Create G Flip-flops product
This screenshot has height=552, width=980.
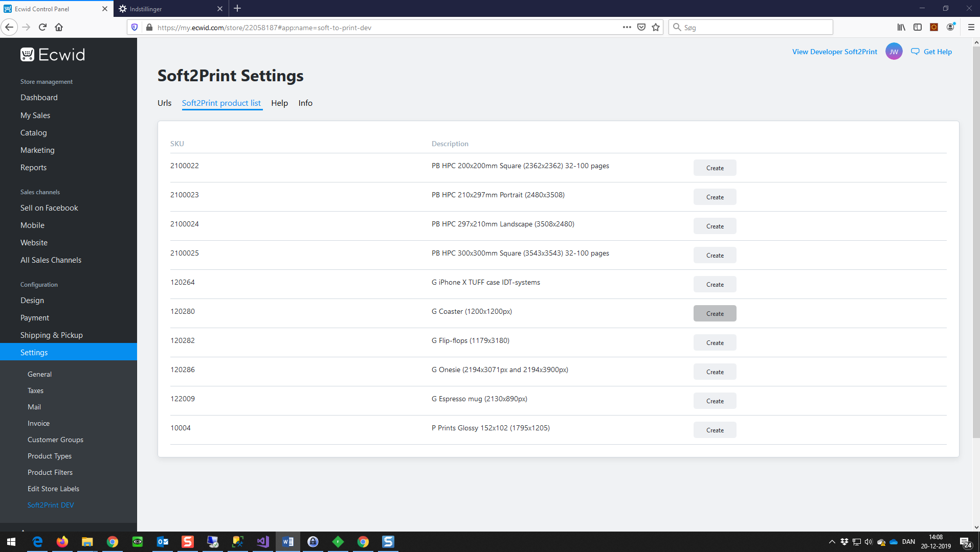point(715,342)
